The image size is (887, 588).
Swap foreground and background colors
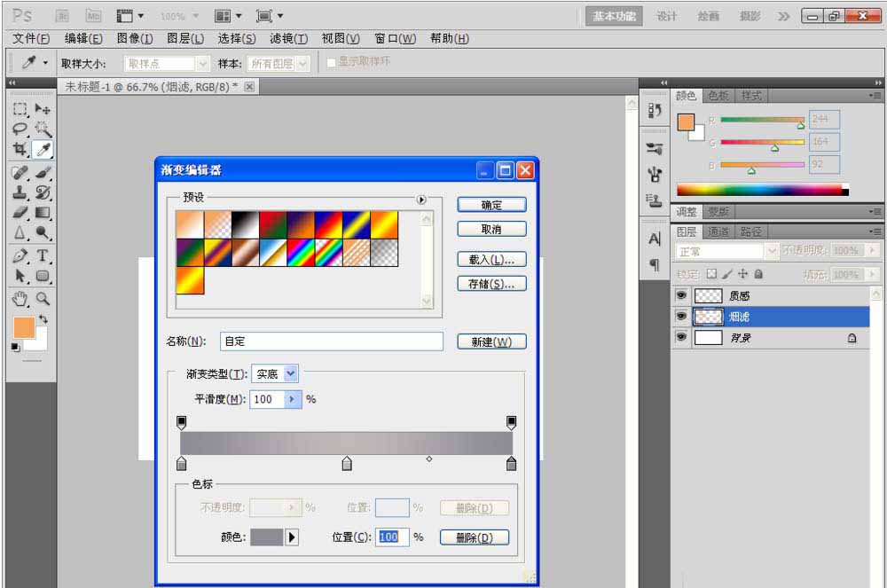click(43, 319)
